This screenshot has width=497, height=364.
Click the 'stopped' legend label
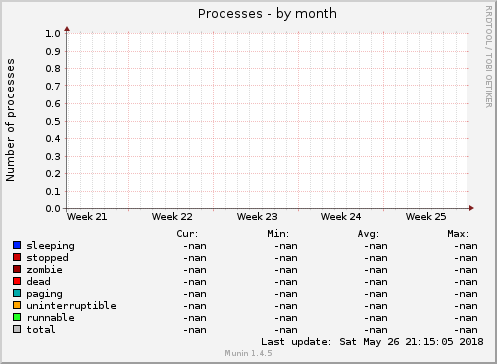click(x=48, y=258)
